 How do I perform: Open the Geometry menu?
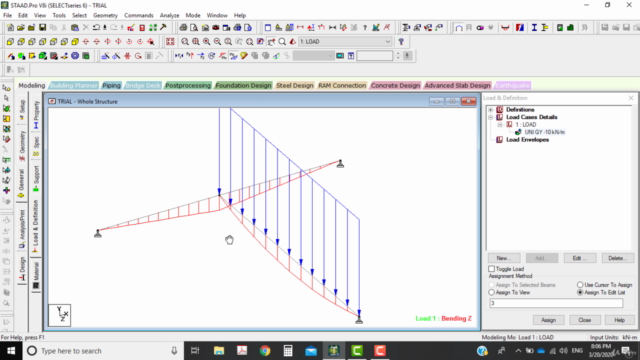[x=105, y=16]
